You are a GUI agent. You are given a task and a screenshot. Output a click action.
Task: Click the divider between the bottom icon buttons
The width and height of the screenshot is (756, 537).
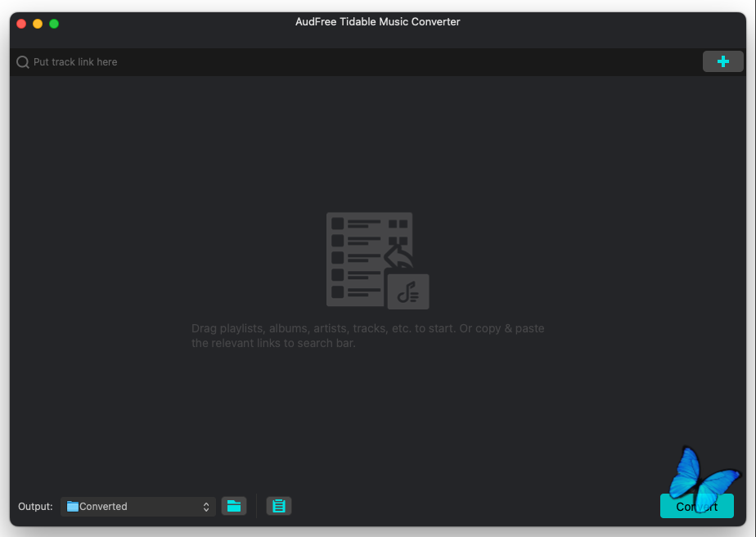click(256, 506)
